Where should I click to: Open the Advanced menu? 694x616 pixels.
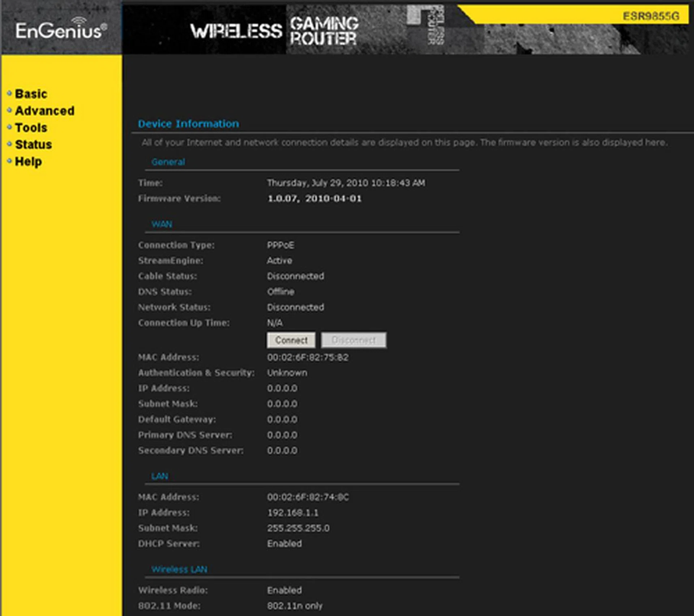pos(44,111)
